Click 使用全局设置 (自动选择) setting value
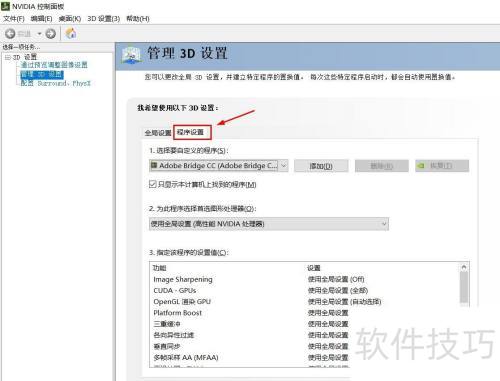This screenshot has height=381, width=500. pyautogui.click(x=344, y=302)
